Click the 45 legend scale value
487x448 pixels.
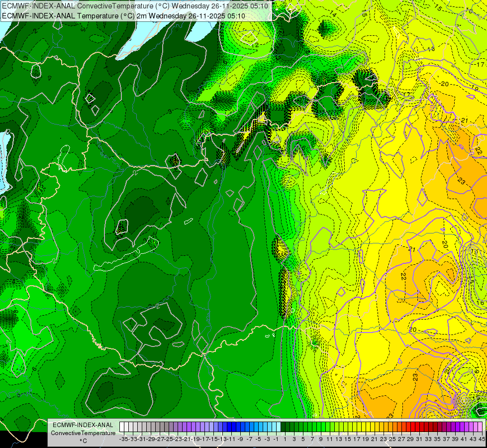click(x=482, y=440)
